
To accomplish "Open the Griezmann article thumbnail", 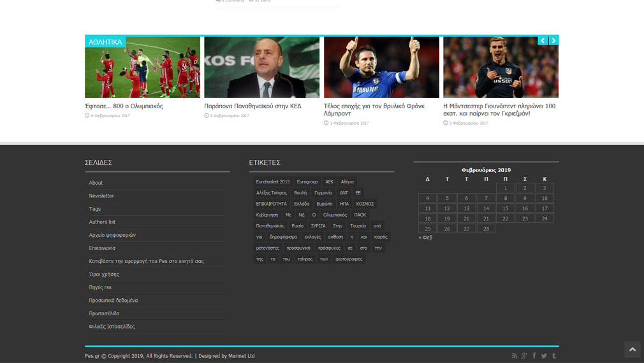I will click(501, 68).
